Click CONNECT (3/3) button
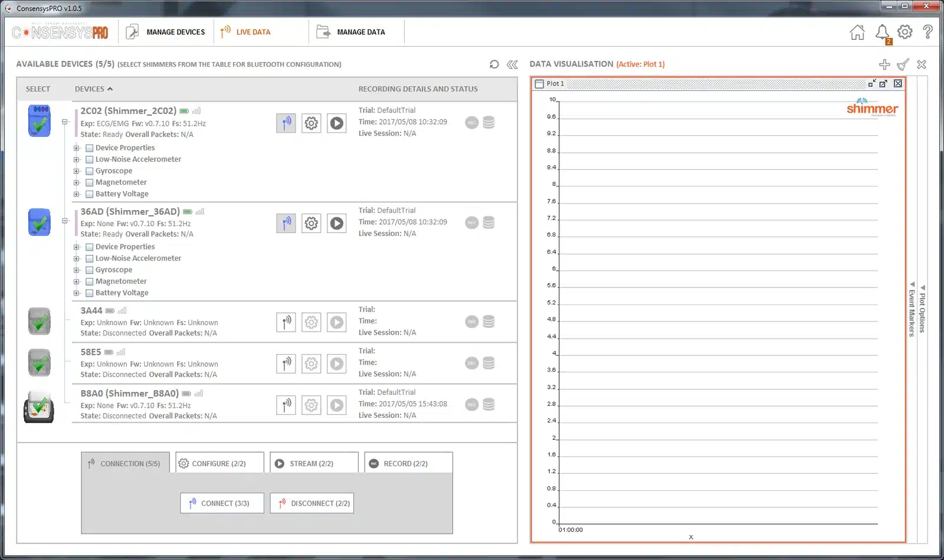The image size is (944, 560). coord(222,503)
